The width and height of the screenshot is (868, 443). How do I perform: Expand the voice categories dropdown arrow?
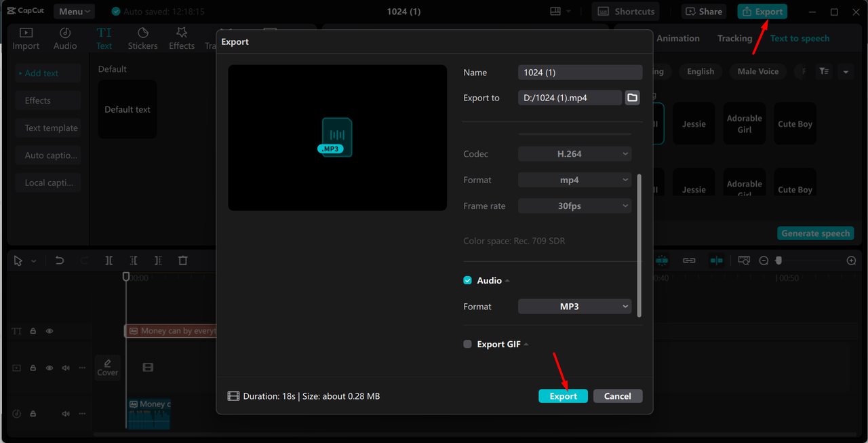[x=846, y=71]
